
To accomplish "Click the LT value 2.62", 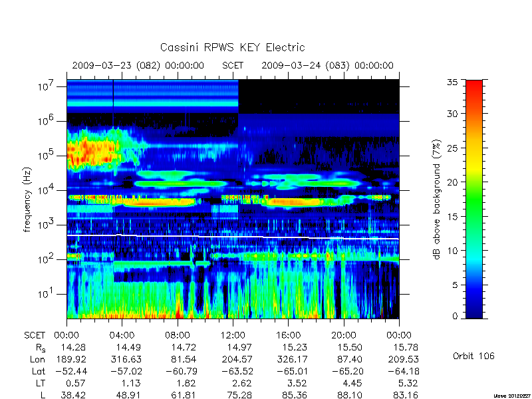I will coord(241,384).
